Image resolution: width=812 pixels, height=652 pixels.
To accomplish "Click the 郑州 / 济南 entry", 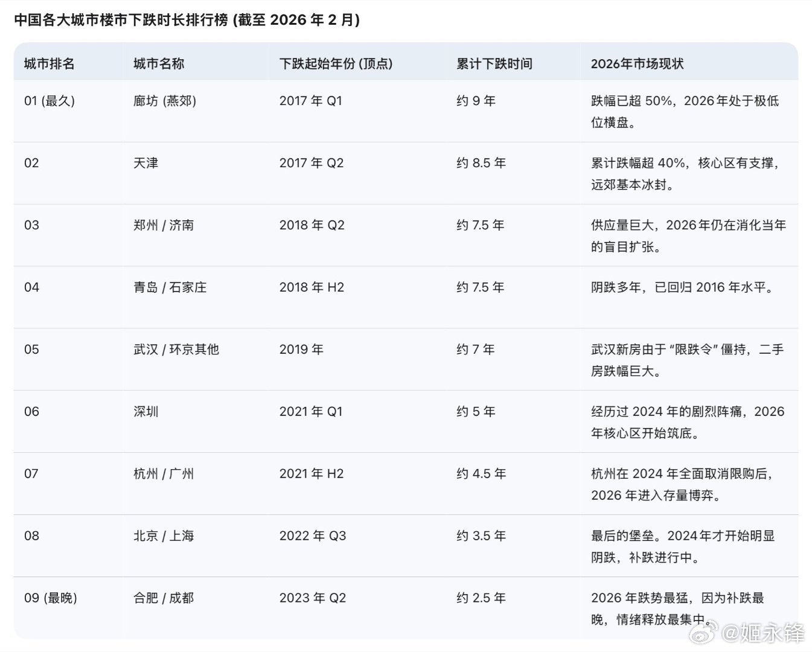I will [164, 225].
